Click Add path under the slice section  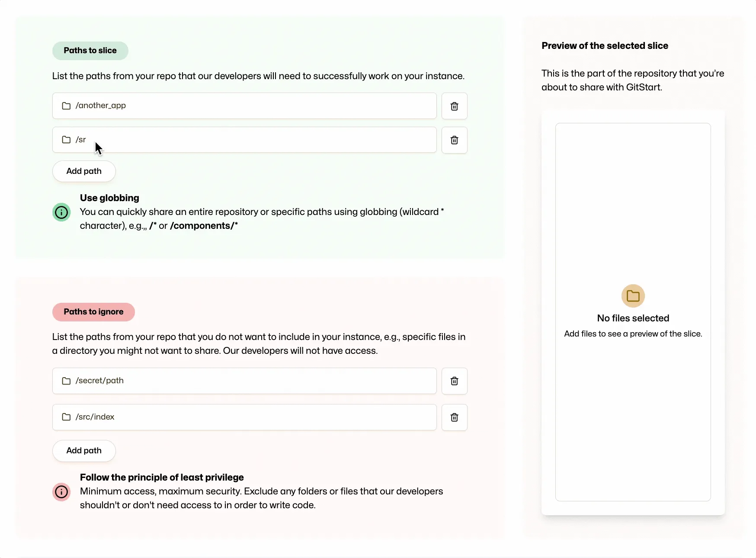click(x=84, y=171)
